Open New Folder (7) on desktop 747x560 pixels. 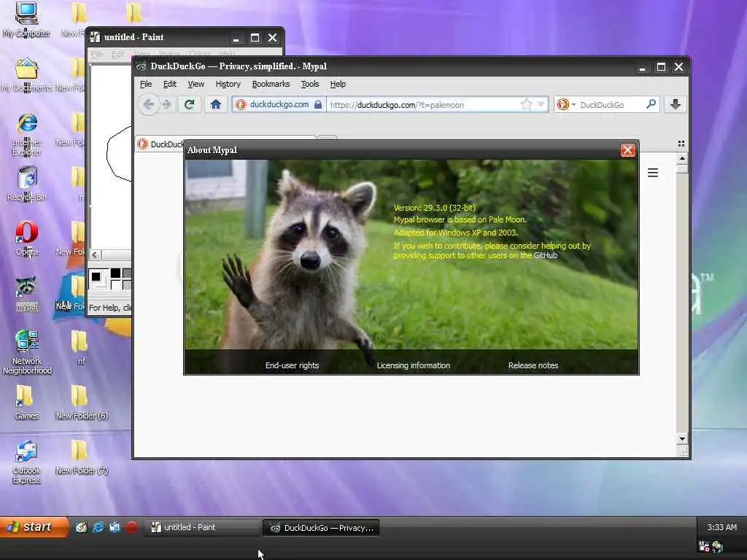[82, 458]
